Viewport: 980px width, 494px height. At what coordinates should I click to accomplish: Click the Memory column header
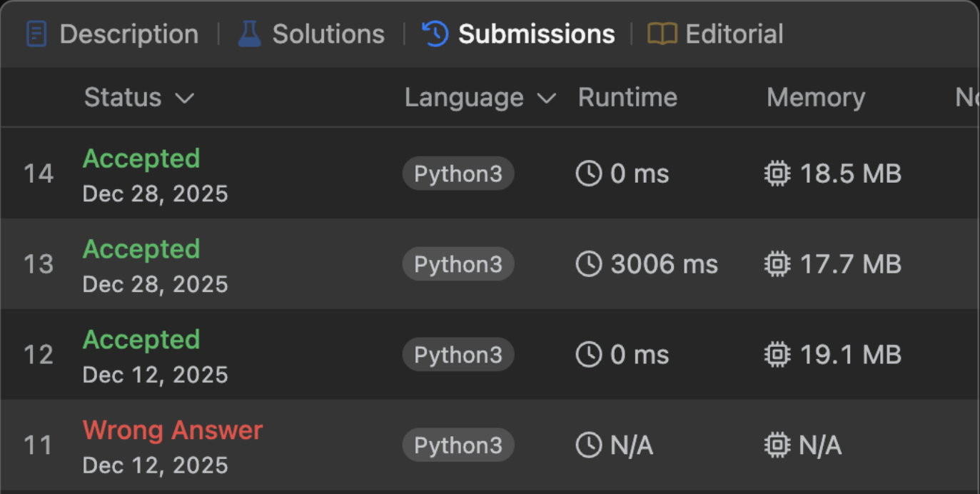click(816, 98)
